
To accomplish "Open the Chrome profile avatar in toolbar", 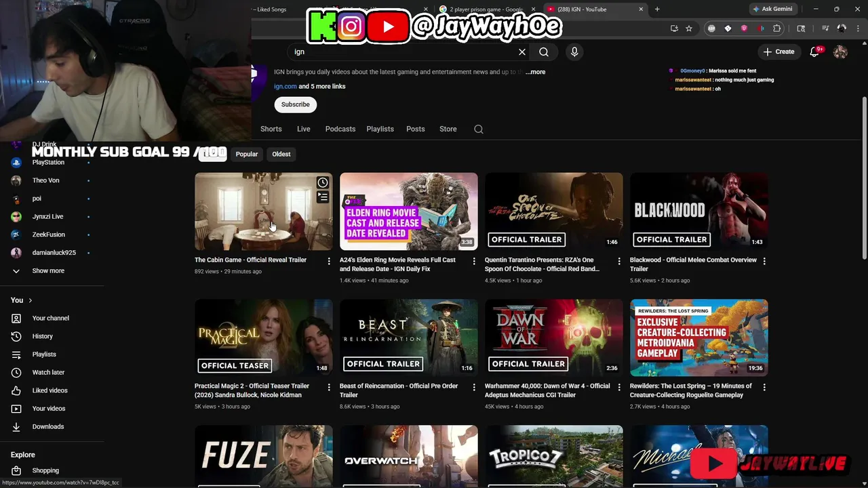I will pos(842,28).
